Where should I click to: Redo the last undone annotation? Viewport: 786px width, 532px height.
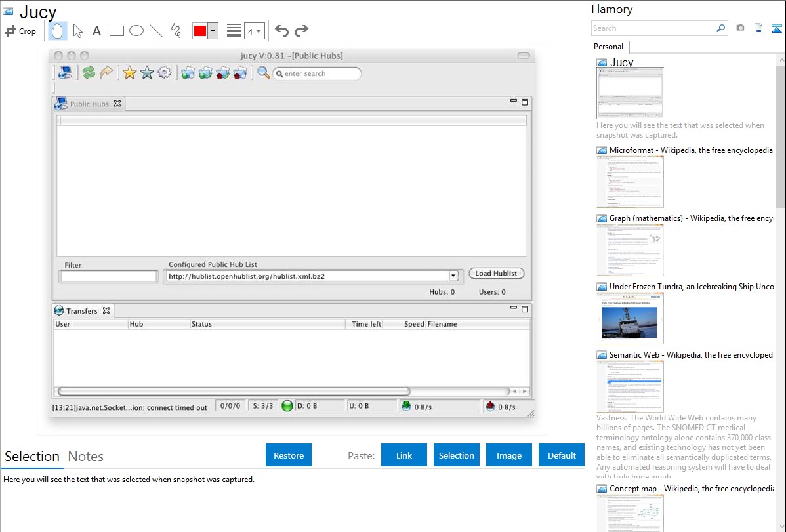point(301,31)
